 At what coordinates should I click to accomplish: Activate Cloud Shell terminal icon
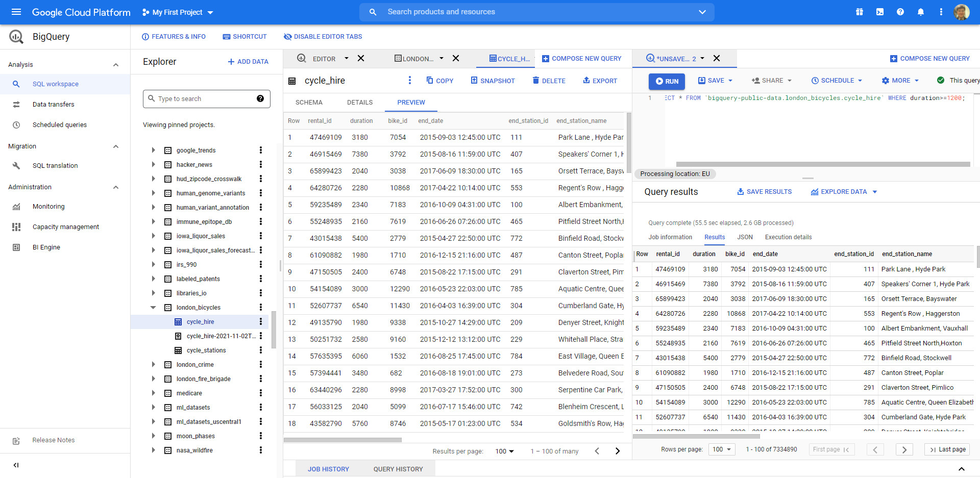click(x=880, y=12)
